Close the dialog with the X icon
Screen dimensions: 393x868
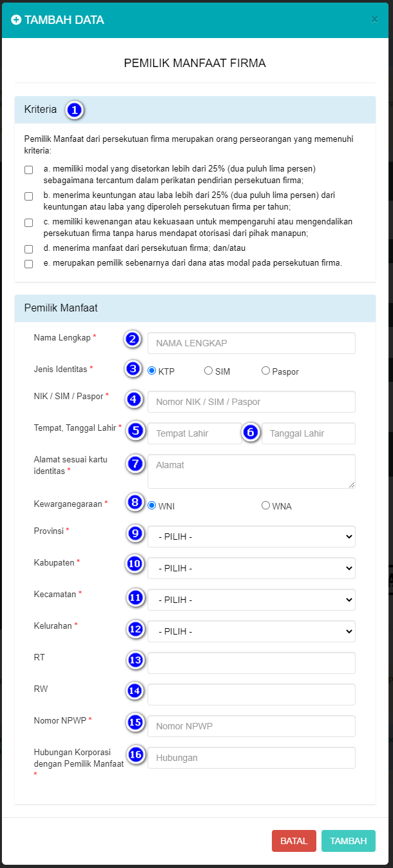(374, 20)
